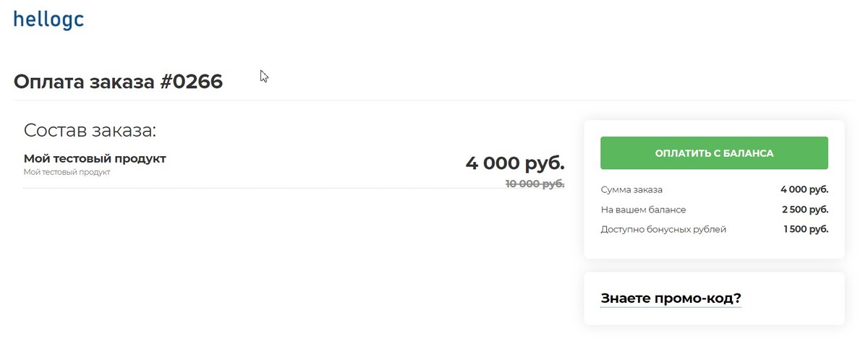
Task: Click the crossed-out 10 000 руб. old price
Action: point(535,184)
